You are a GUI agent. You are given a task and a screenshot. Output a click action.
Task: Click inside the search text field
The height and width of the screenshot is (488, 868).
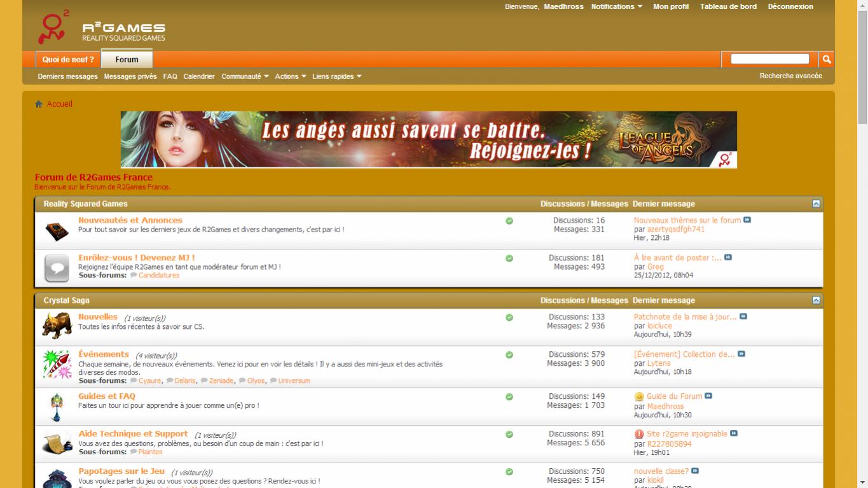[x=769, y=59]
